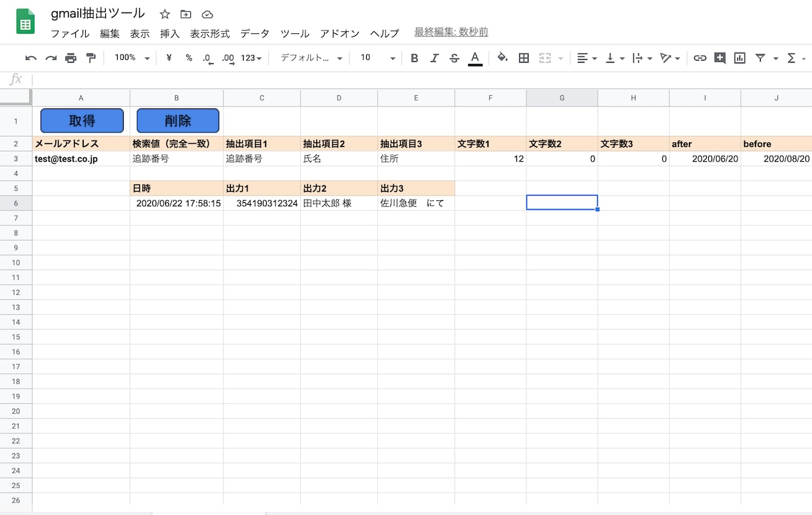Image resolution: width=812 pixels, height=515 pixels.
Task: Toggle bold formatting
Action: [x=415, y=59]
